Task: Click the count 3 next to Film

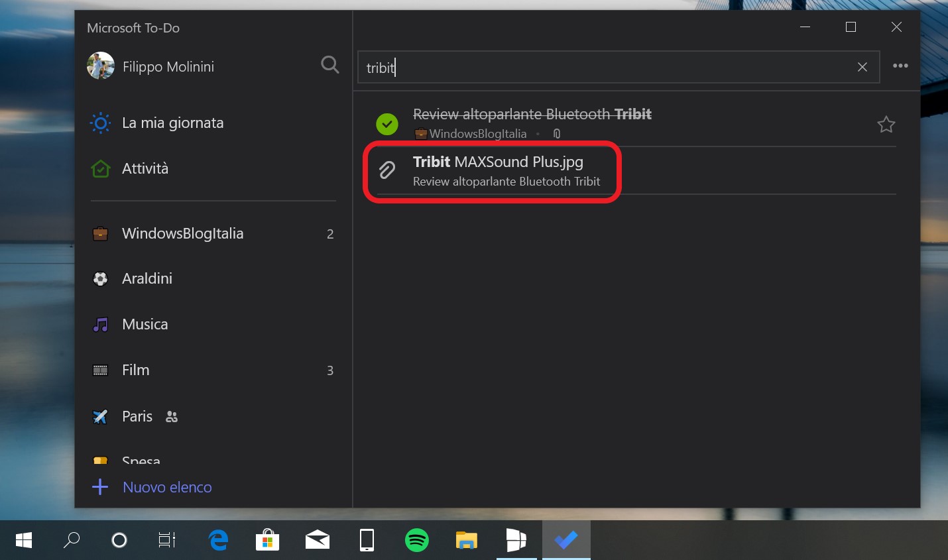Action: pyautogui.click(x=330, y=370)
